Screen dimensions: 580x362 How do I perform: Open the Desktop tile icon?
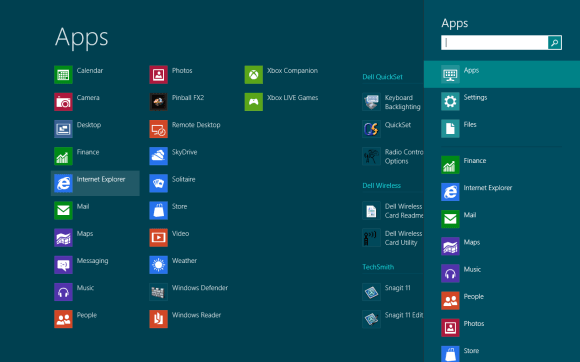click(x=63, y=129)
